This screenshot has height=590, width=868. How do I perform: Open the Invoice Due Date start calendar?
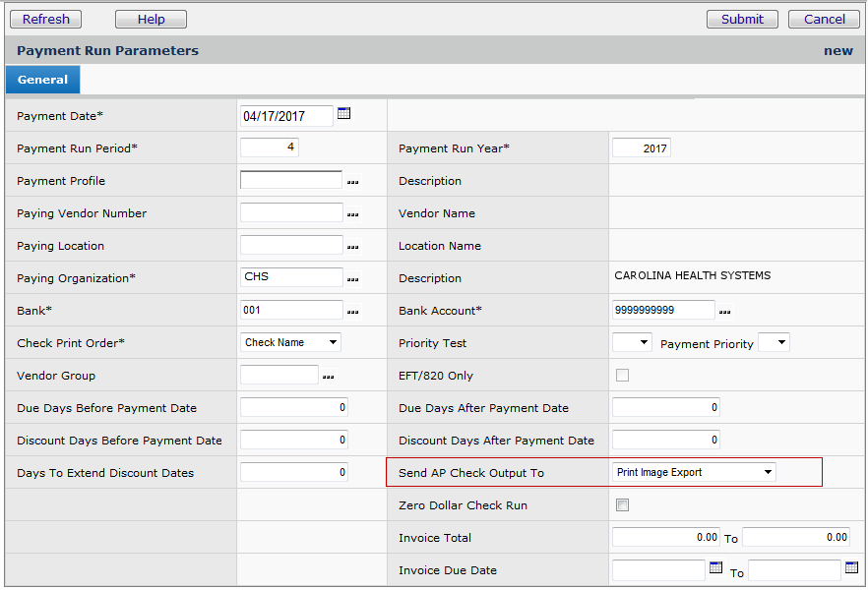(x=715, y=568)
